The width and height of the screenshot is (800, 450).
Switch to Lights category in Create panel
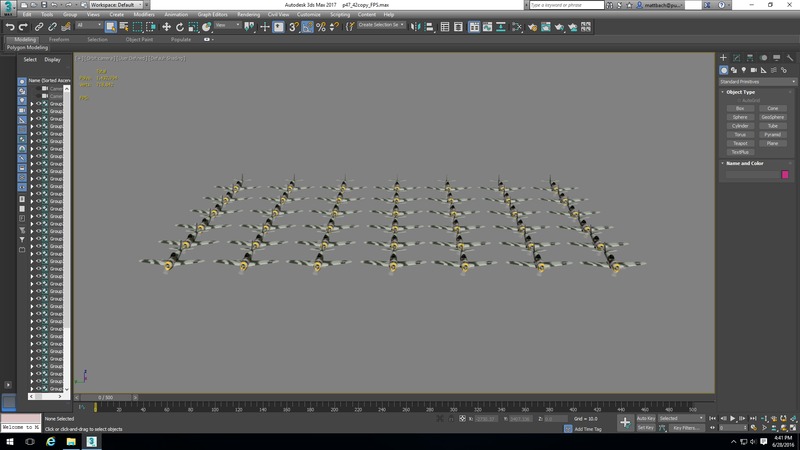pos(745,70)
